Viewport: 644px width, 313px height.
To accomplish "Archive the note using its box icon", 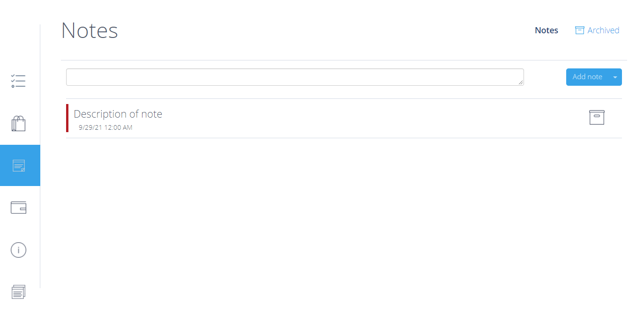I will (597, 117).
